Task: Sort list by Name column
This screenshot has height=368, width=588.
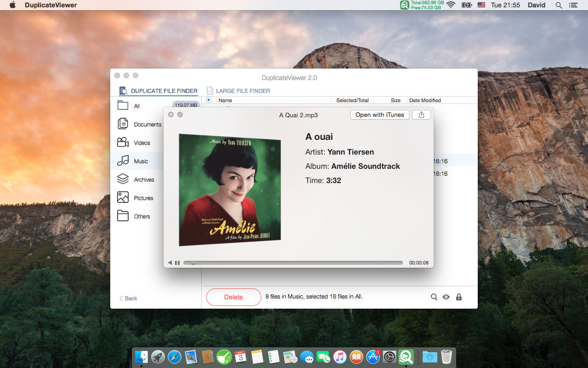Action: (x=225, y=100)
